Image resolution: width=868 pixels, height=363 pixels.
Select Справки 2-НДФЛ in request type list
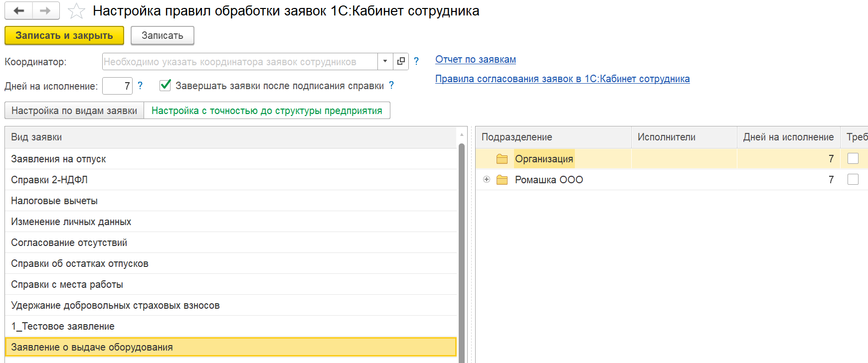[49, 180]
